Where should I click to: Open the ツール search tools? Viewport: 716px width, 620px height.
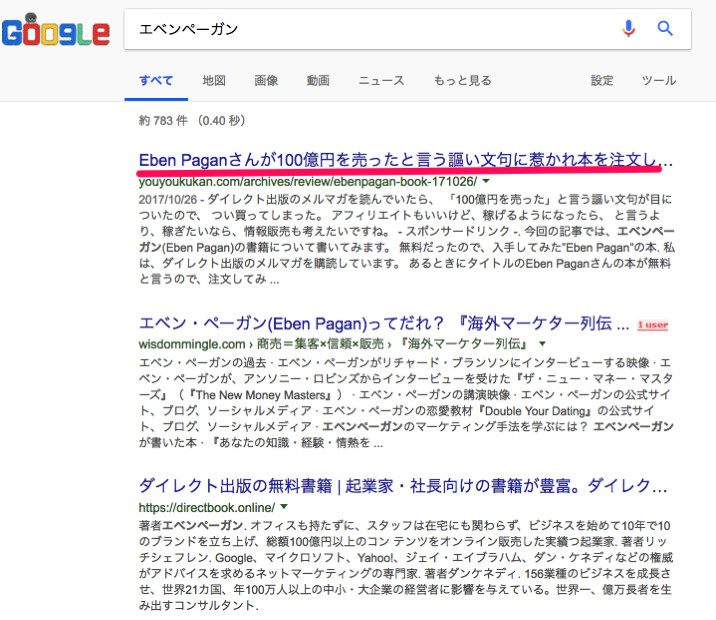coord(658,81)
